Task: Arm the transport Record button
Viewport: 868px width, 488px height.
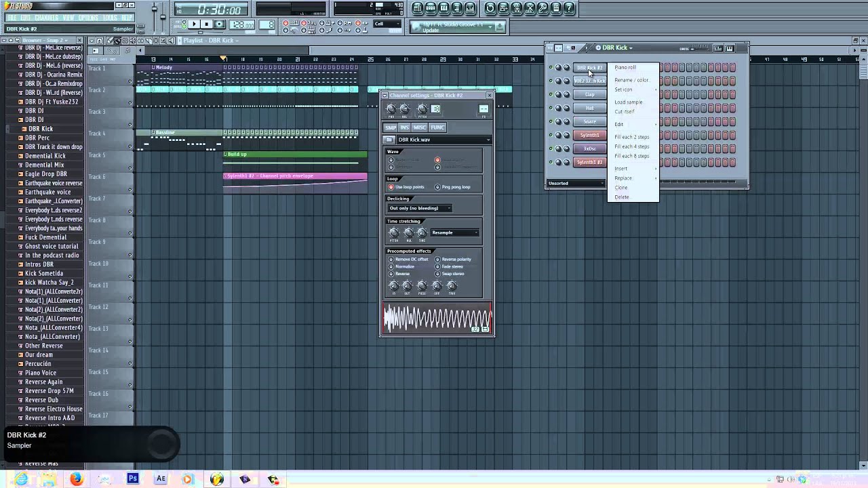Action: 219,24
